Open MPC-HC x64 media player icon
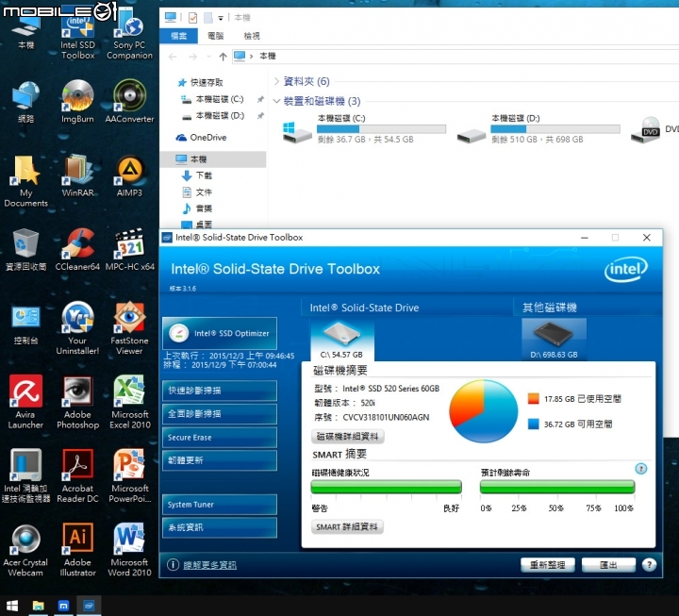The image size is (679, 616). pos(129,250)
